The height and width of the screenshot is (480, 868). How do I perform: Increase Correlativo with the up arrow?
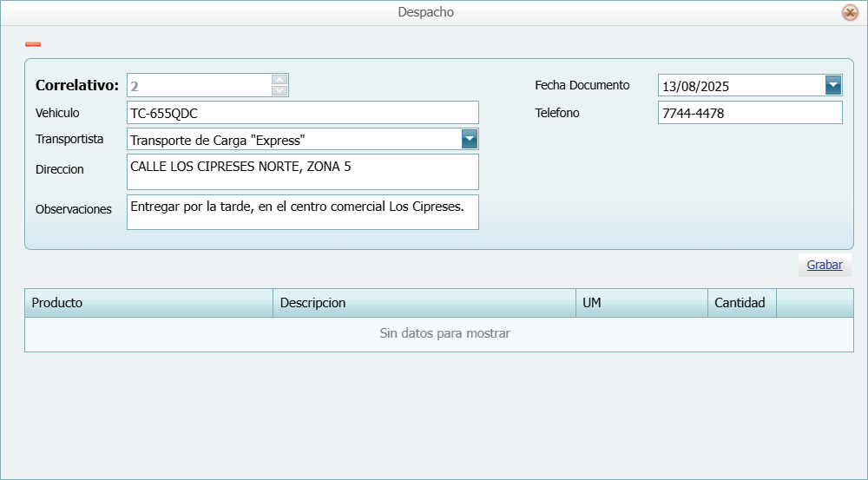279,80
